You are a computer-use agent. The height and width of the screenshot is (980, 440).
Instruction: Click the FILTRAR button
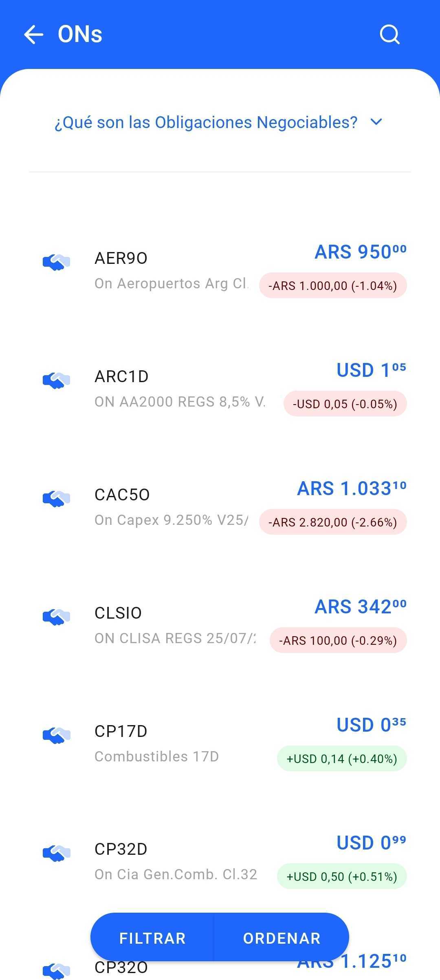point(152,938)
